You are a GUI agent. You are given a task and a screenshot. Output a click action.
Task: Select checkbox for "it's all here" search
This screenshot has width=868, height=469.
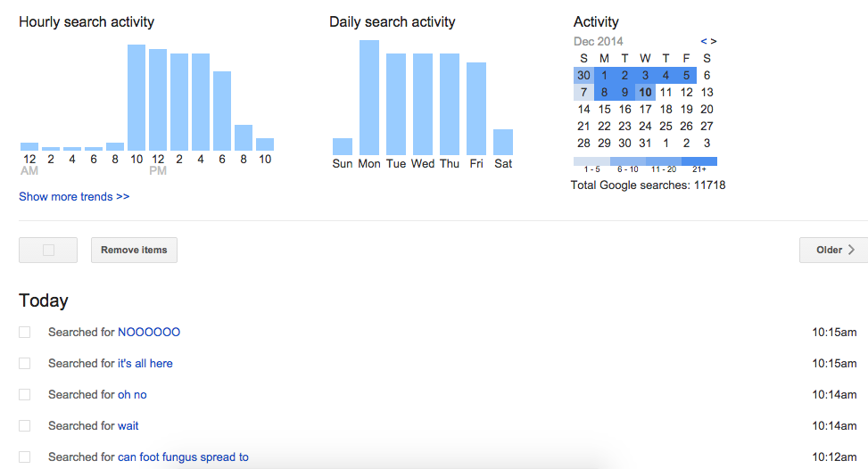pyautogui.click(x=24, y=364)
